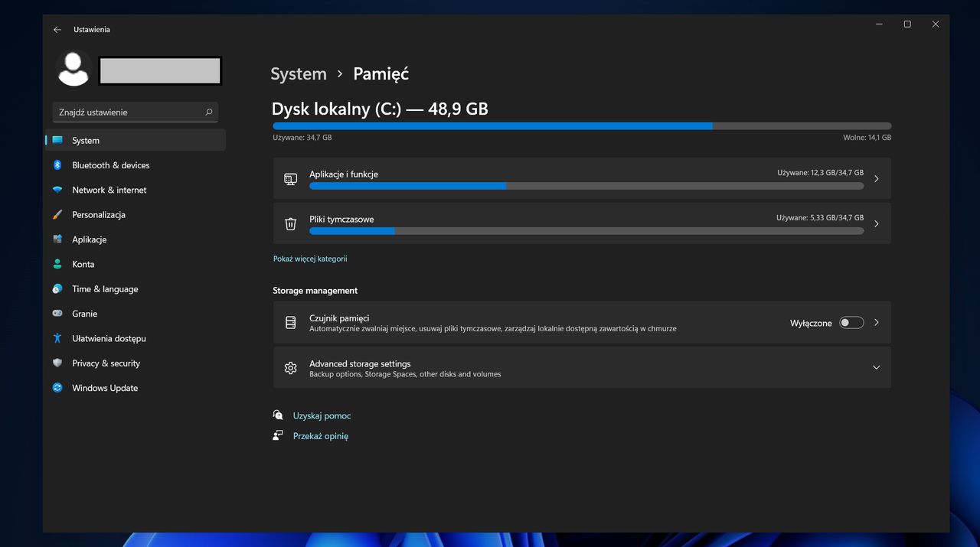The height and width of the screenshot is (547, 980).
Task: Click the Czujnik pamięci drive icon
Action: [x=290, y=322]
